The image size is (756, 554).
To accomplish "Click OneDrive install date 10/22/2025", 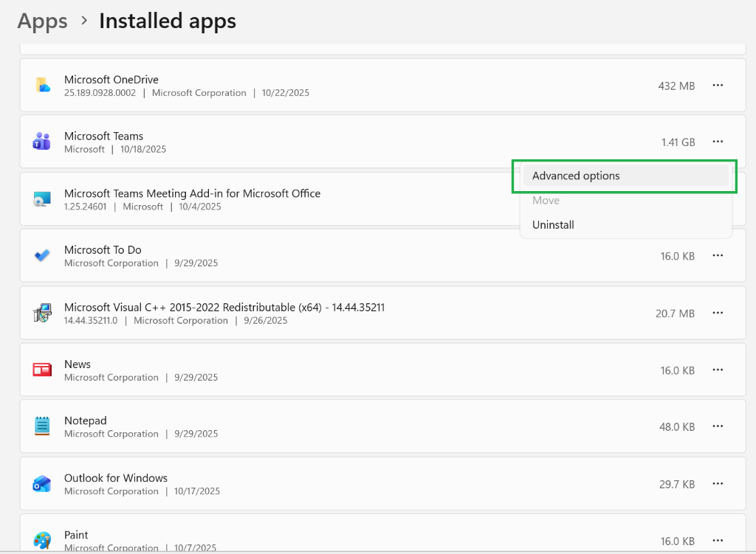I will (286, 93).
